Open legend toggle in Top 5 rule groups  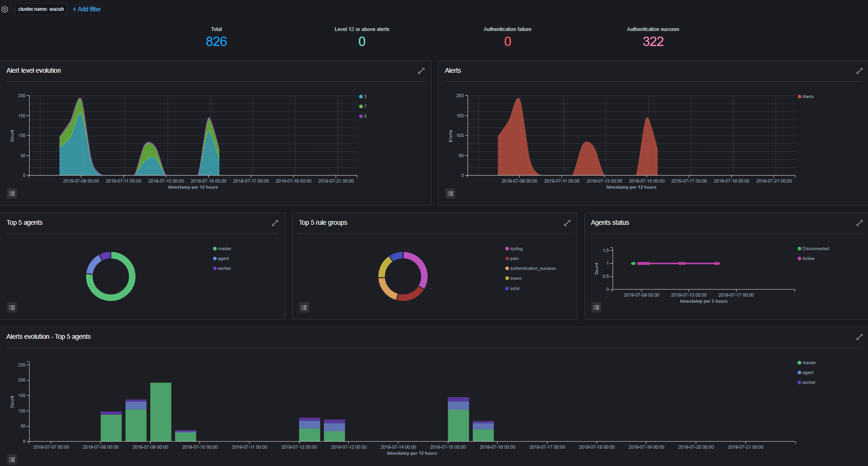[x=304, y=307]
